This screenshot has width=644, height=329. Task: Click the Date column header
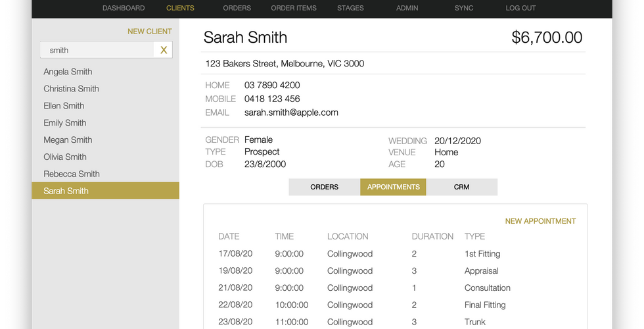229,236
